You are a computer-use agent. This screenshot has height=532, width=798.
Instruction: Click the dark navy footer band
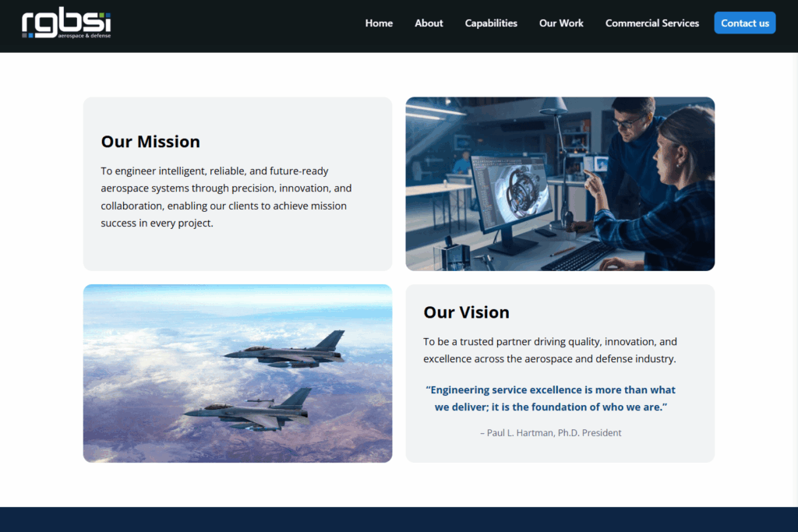[x=399, y=520]
